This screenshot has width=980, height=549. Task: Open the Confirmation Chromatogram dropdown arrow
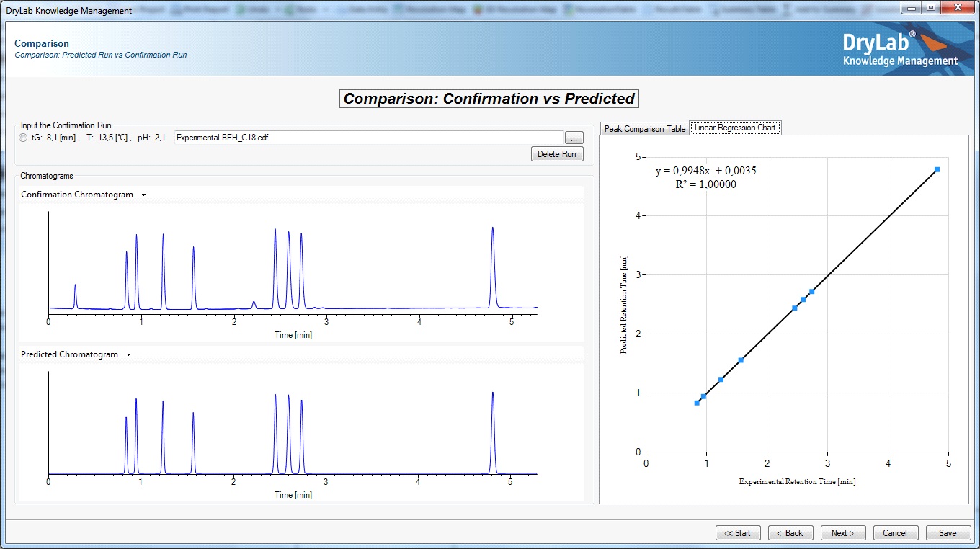click(x=143, y=195)
